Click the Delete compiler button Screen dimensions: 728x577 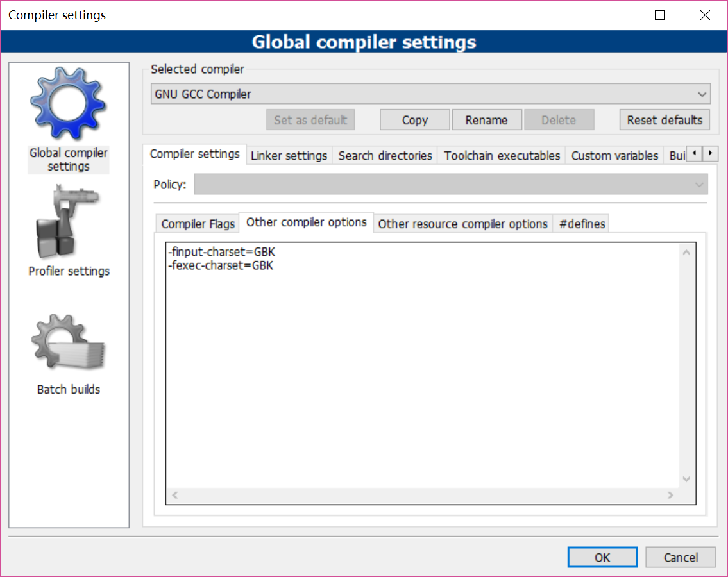point(559,121)
